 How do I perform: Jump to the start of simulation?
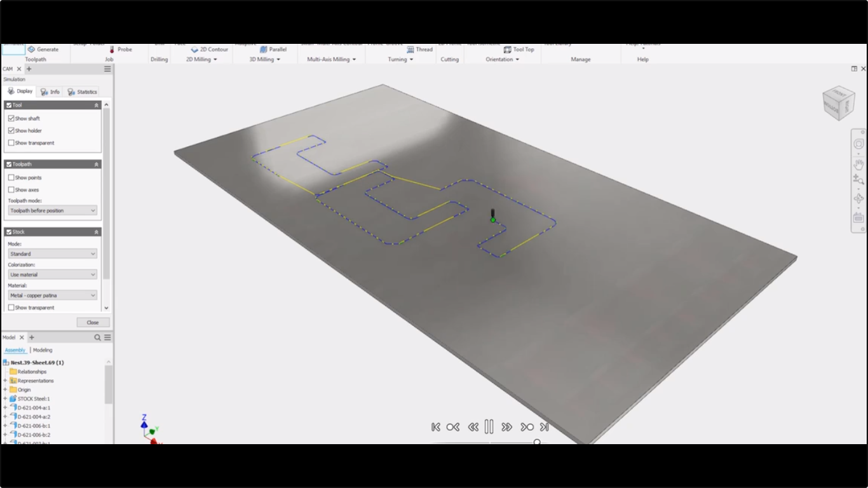tap(436, 427)
